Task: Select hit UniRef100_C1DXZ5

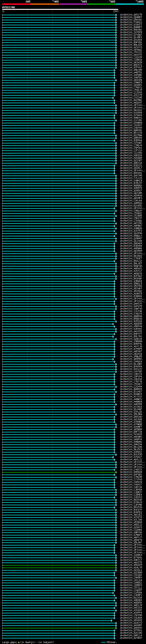Action: point(131,58)
